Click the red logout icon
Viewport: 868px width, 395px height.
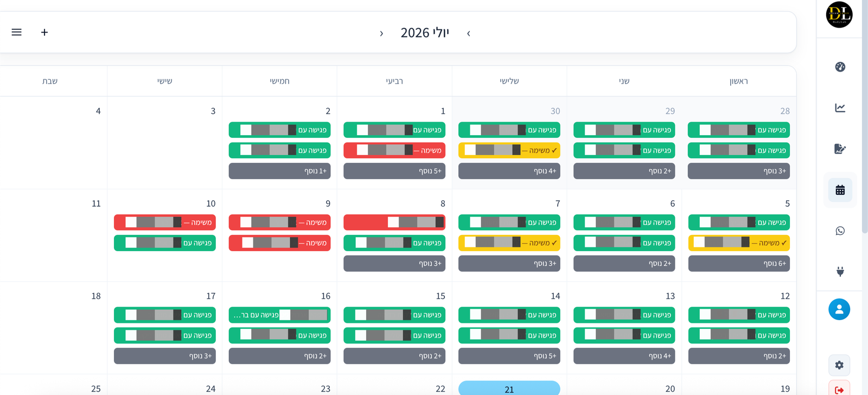point(839,389)
